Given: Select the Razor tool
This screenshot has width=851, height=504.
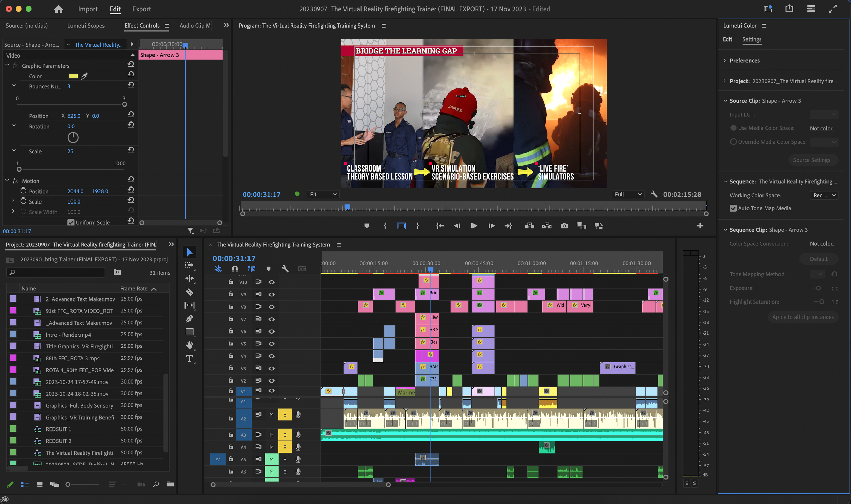Looking at the screenshot, I should 190,292.
